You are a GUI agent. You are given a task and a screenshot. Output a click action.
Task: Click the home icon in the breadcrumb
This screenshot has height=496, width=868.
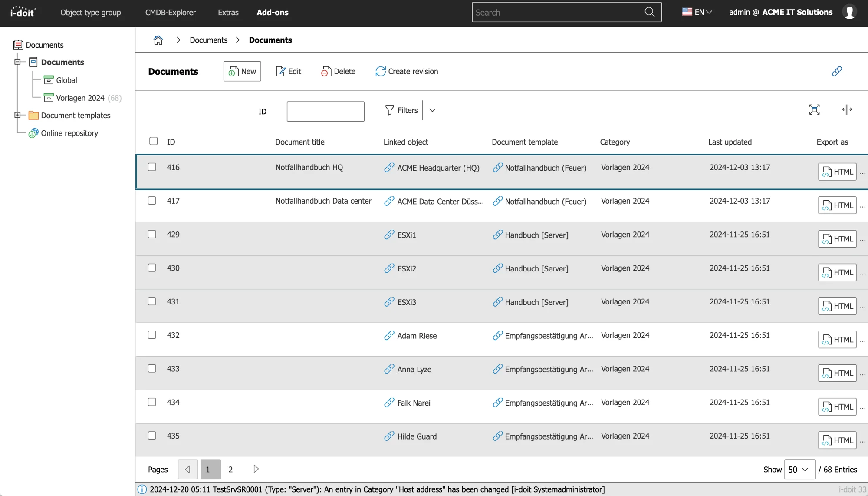pos(158,40)
